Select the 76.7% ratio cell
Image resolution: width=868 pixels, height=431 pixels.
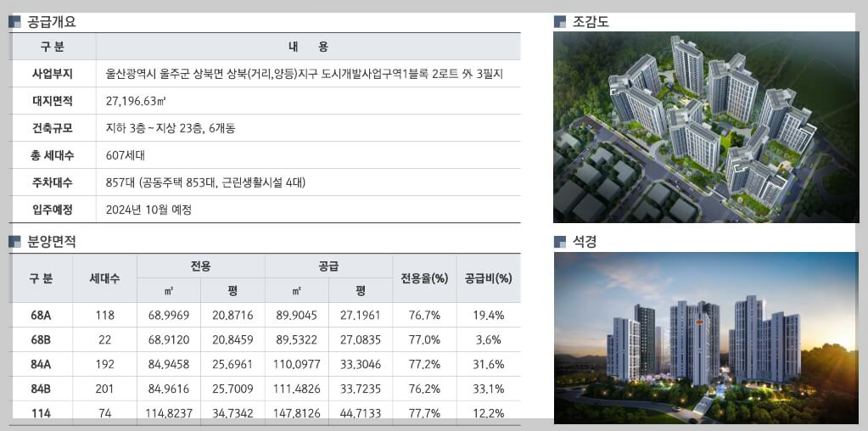pyautogui.click(x=424, y=316)
